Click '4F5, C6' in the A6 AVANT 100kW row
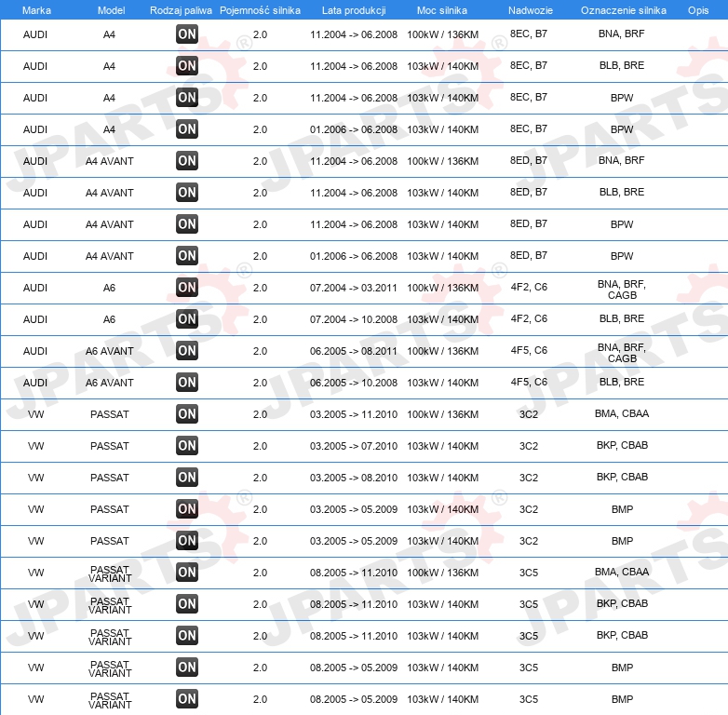The width and height of the screenshot is (728, 715). [x=529, y=350]
